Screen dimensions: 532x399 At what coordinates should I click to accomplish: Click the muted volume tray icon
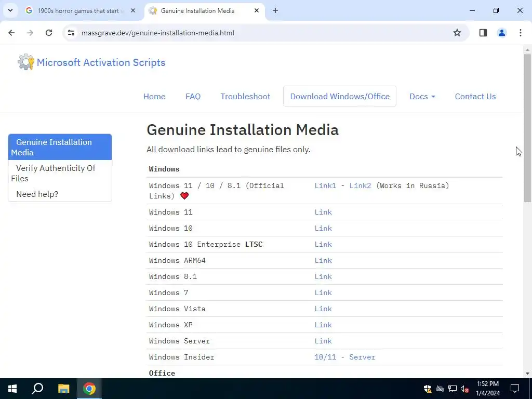pos(465,389)
